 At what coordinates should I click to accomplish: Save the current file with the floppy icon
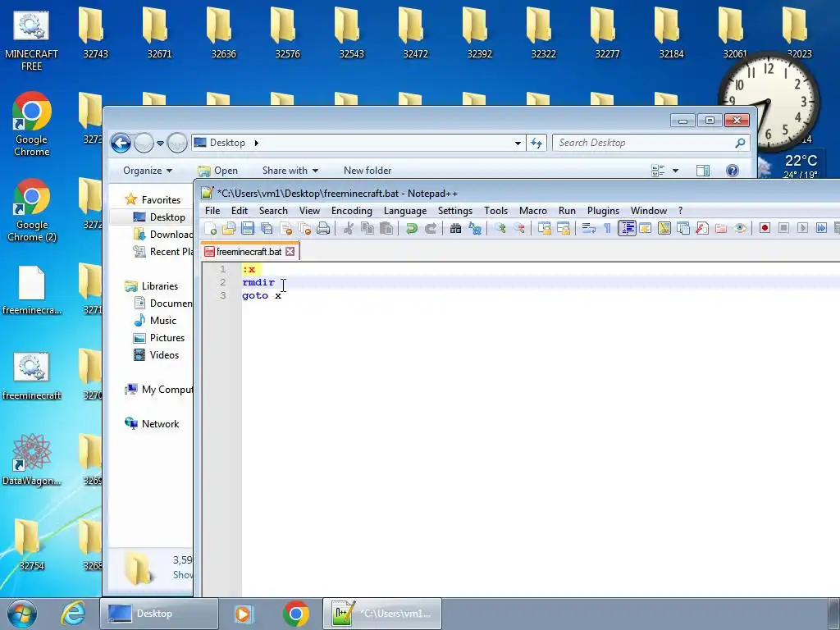pyautogui.click(x=248, y=229)
